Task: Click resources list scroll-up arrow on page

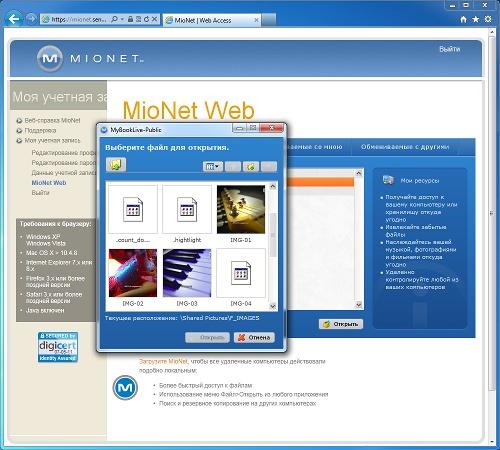Action: (359, 173)
